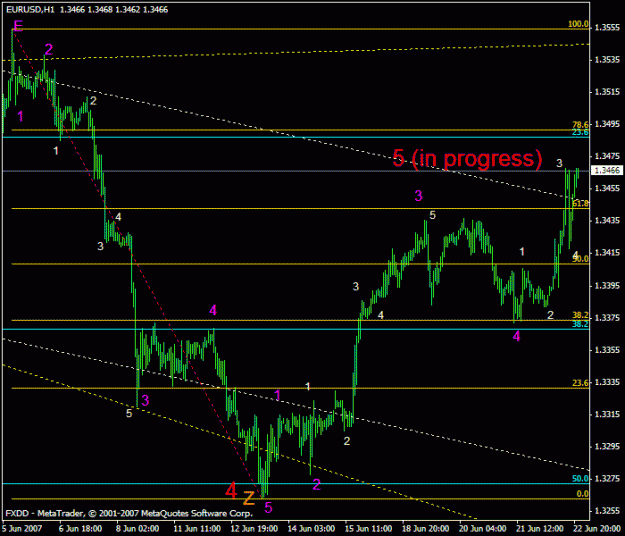Click price axis value 1.3295
The image size is (625, 536).
(607, 446)
